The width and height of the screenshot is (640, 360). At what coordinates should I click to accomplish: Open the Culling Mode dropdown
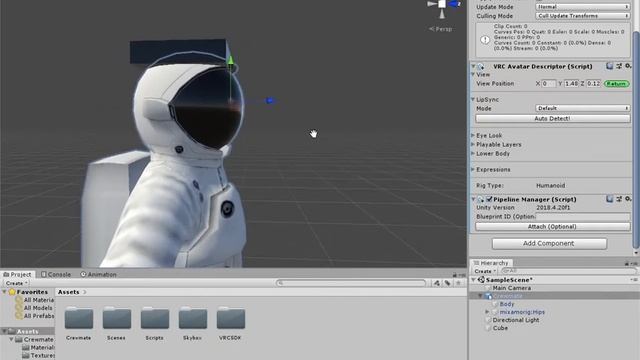point(582,16)
